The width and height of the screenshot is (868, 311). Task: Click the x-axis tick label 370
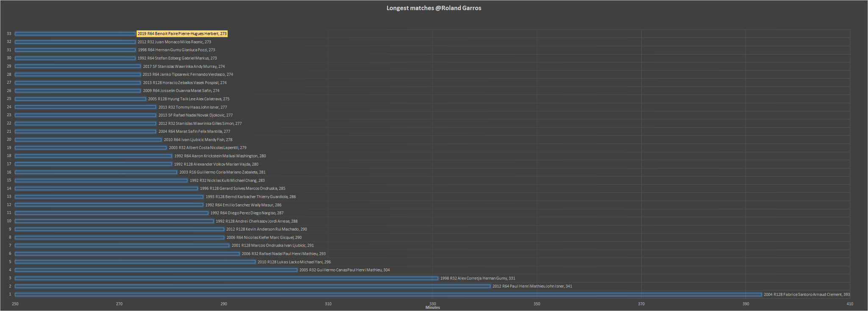pos(641,304)
